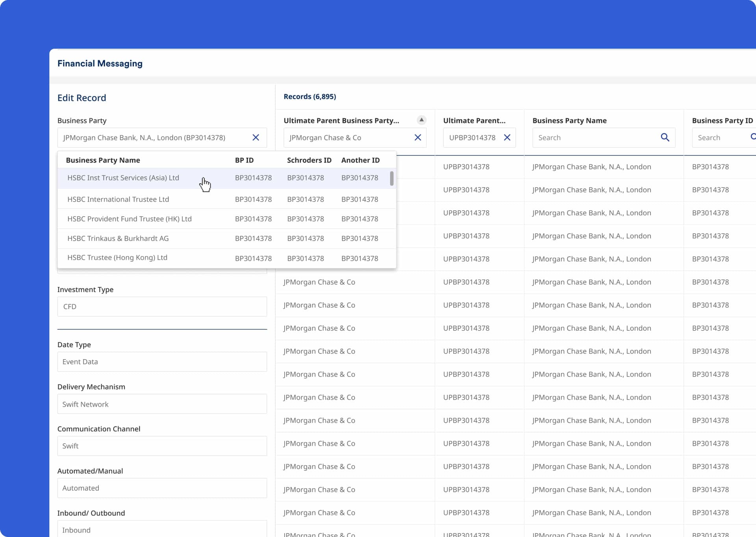This screenshot has height=537, width=756.
Task: Open the Investment Type CFD field
Action: [x=162, y=306]
